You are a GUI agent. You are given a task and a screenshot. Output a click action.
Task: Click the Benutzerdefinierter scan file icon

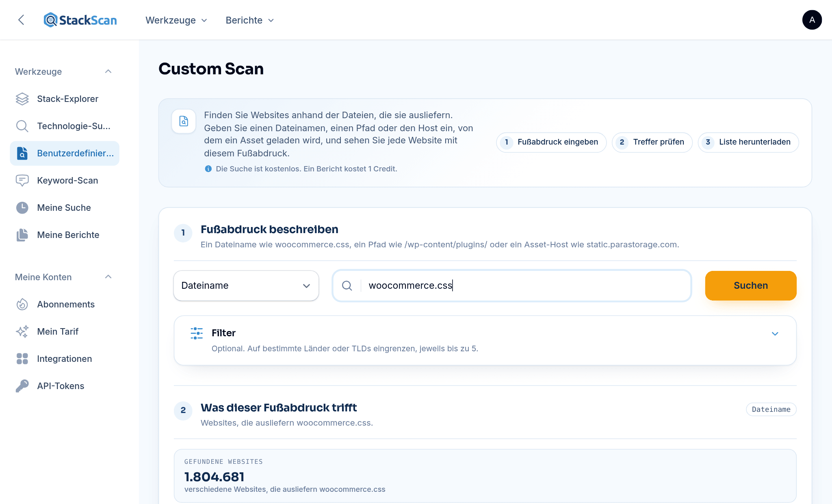point(22,153)
